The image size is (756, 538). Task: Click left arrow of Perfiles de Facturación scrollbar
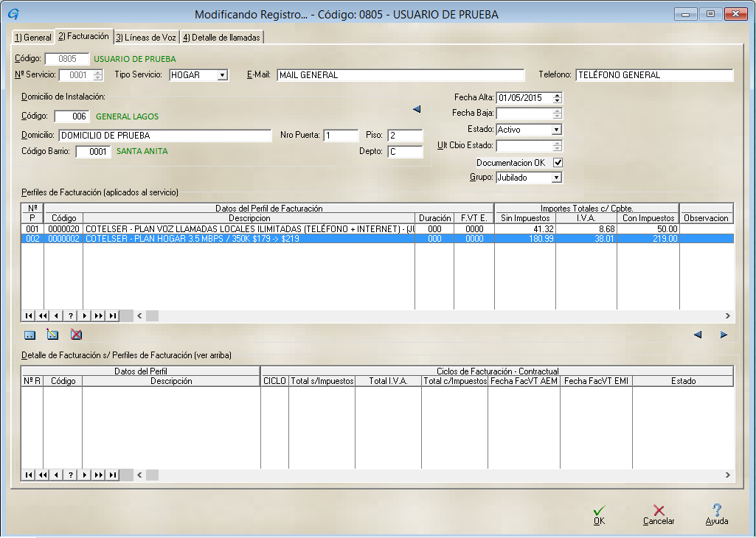[139, 316]
